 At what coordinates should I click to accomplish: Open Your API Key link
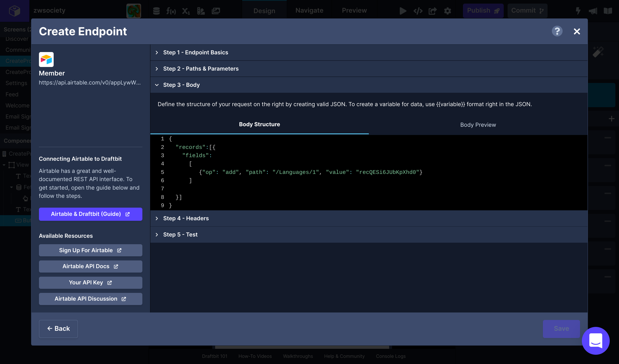tap(91, 283)
